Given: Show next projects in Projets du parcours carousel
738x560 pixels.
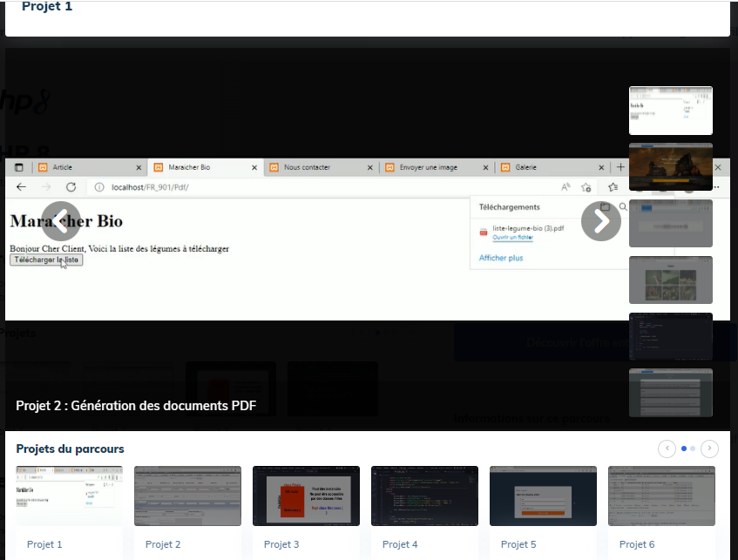Looking at the screenshot, I should click(709, 449).
